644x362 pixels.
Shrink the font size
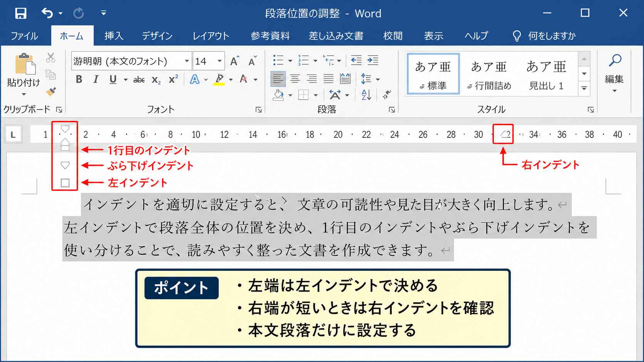tap(252, 61)
